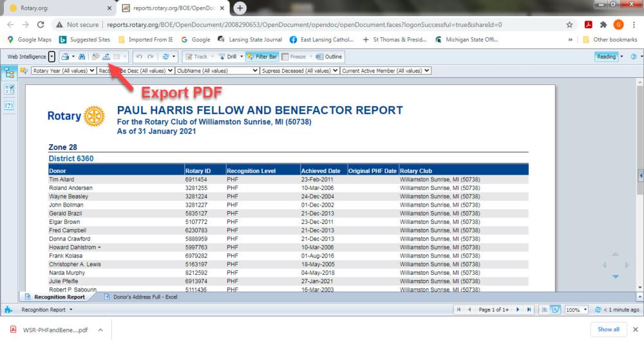
Task: Open the Print options dropdown arrow
Action: click(73, 57)
